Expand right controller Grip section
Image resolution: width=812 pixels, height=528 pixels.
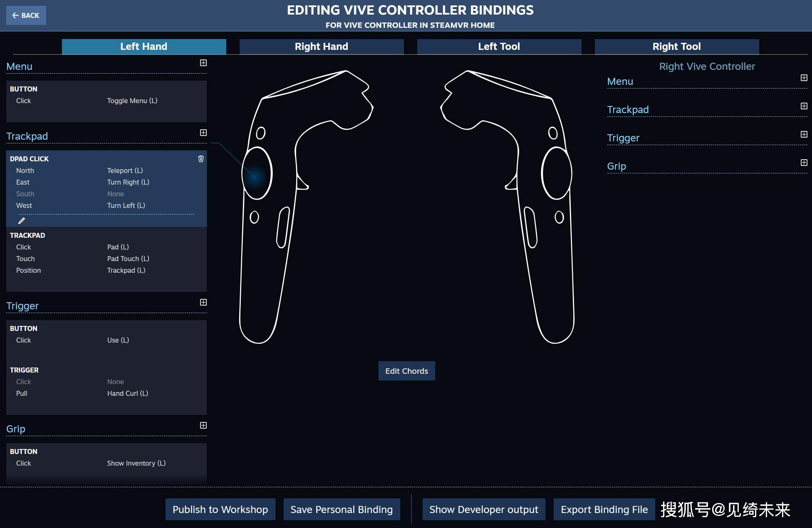point(804,163)
